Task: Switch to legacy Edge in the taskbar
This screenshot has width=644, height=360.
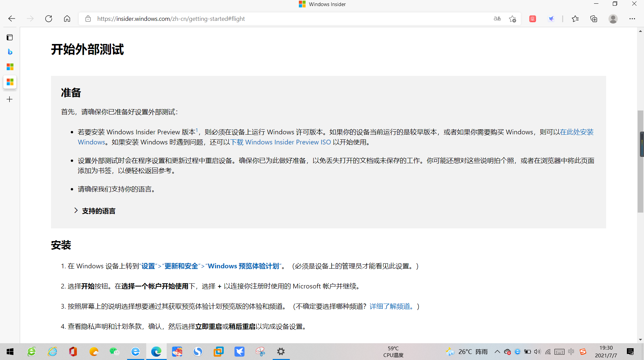Action: (136, 352)
